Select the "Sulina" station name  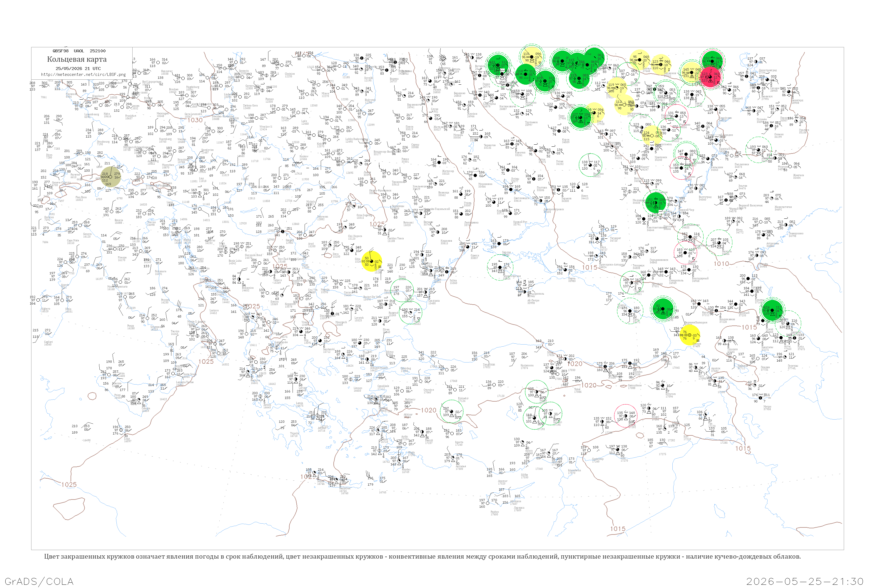pos(453,280)
